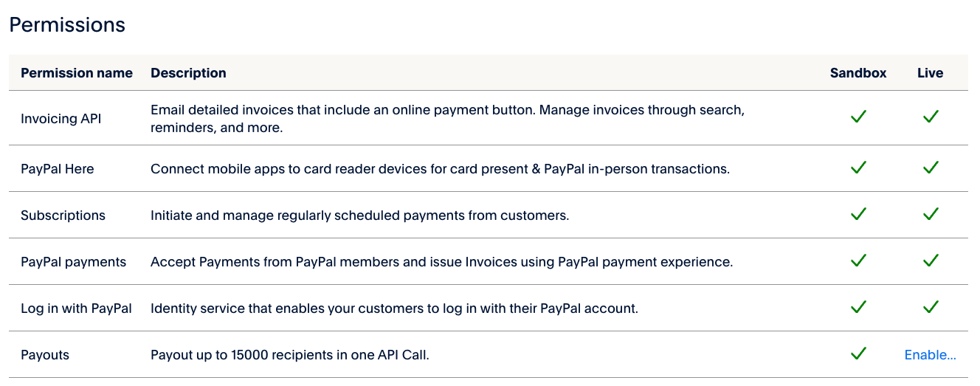Image resolution: width=980 pixels, height=386 pixels.
Task: Click the Subscriptions description text
Action: 359,216
